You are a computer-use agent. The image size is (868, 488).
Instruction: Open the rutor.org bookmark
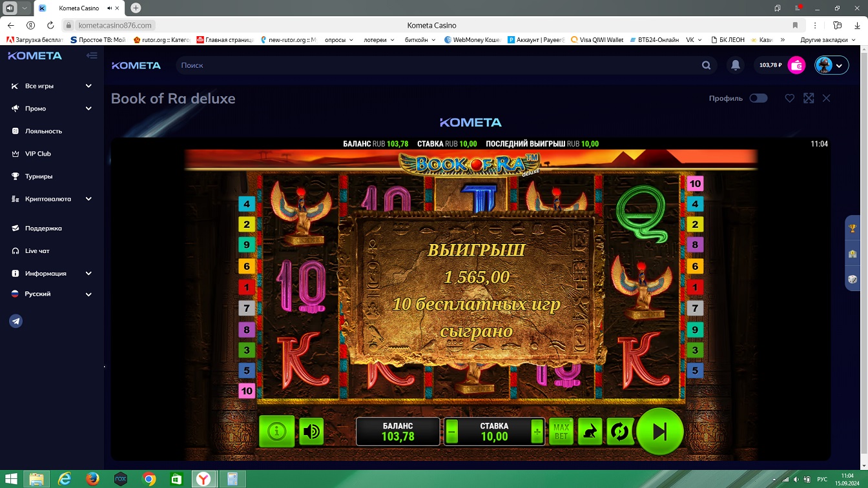coord(161,39)
